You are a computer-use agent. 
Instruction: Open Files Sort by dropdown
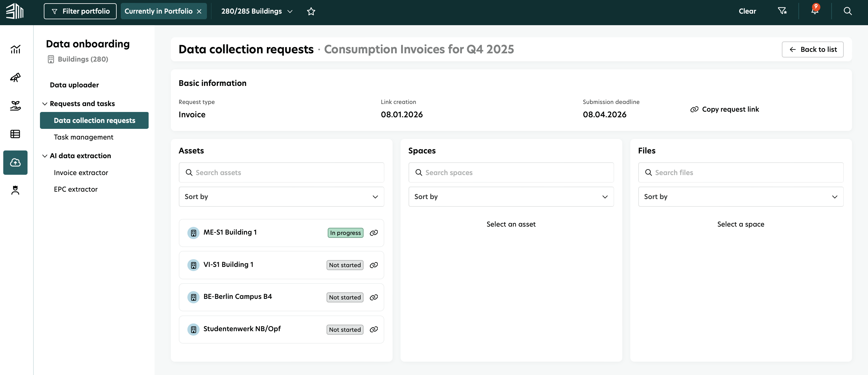point(741,197)
